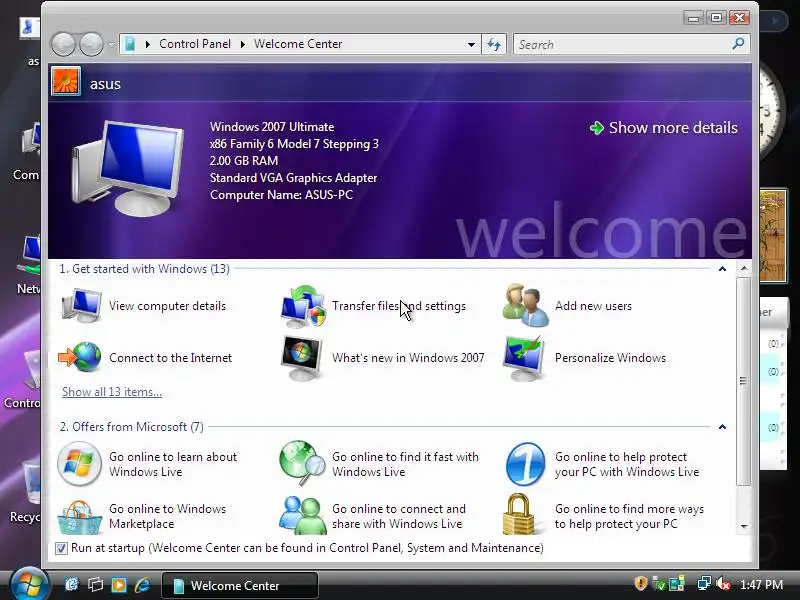Go forward with the Forward arrow button
This screenshot has width=800, height=600.
pyautogui.click(x=91, y=44)
